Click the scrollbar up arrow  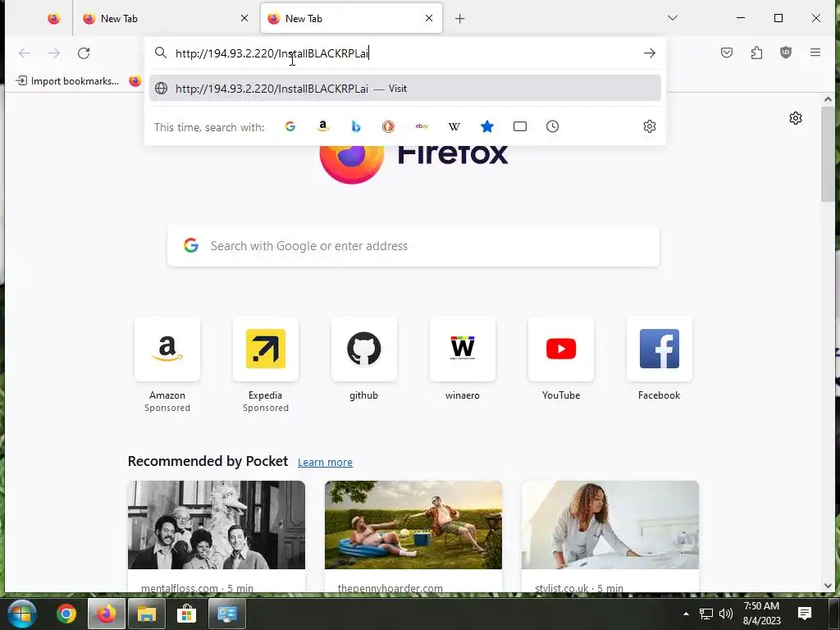(828, 99)
